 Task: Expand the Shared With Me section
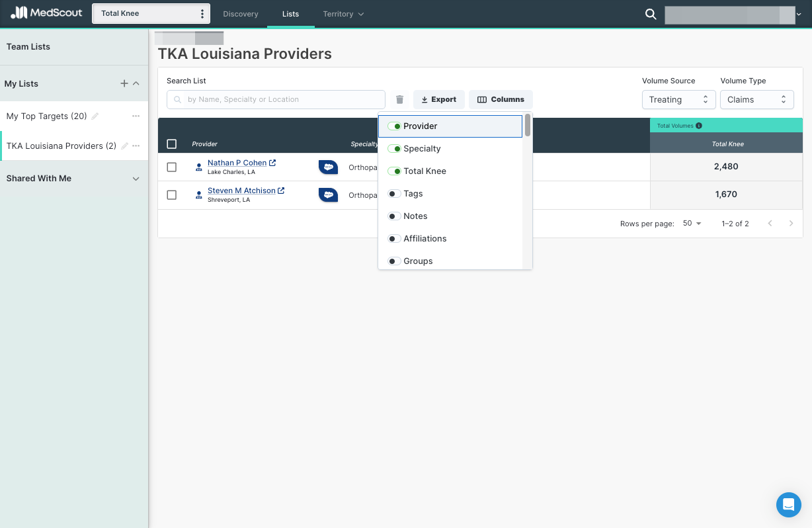pos(136,179)
